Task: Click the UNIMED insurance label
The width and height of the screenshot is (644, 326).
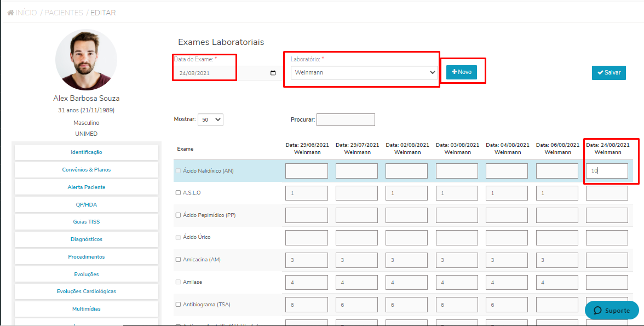Action: (87, 134)
